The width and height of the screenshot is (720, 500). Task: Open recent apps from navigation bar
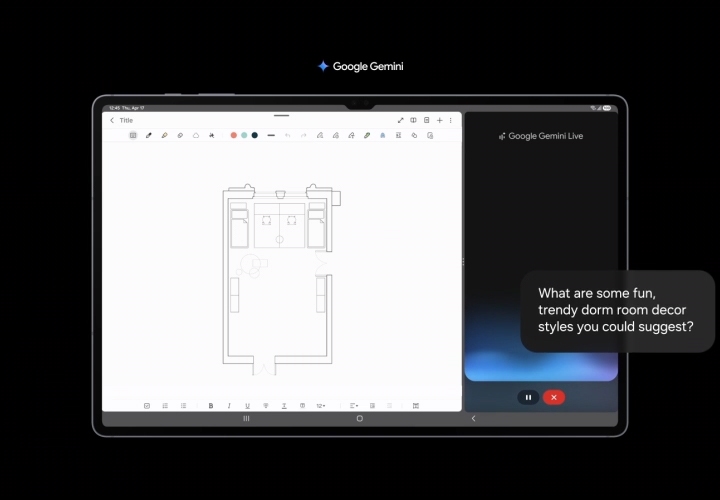[x=246, y=418]
